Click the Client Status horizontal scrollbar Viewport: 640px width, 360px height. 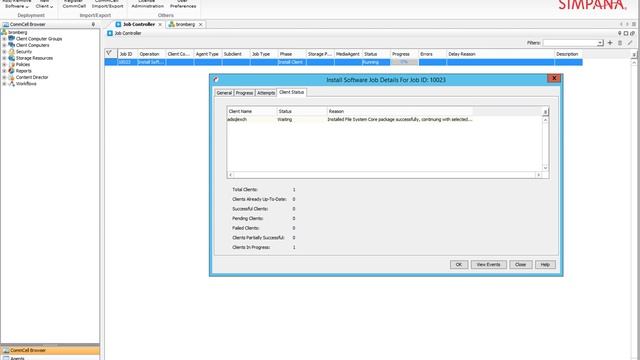[384, 175]
